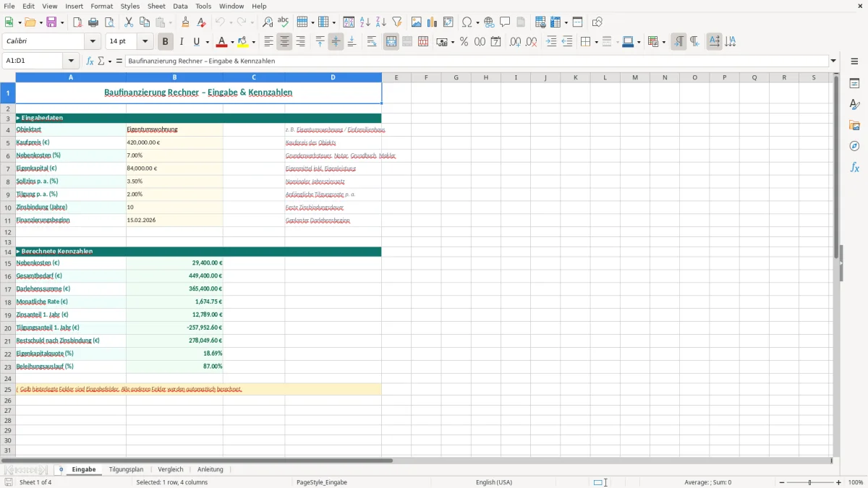Viewport: 868px width, 488px height.
Task: Open the font size 14 pt dropdown
Action: pyautogui.click(x=145, y=42)
